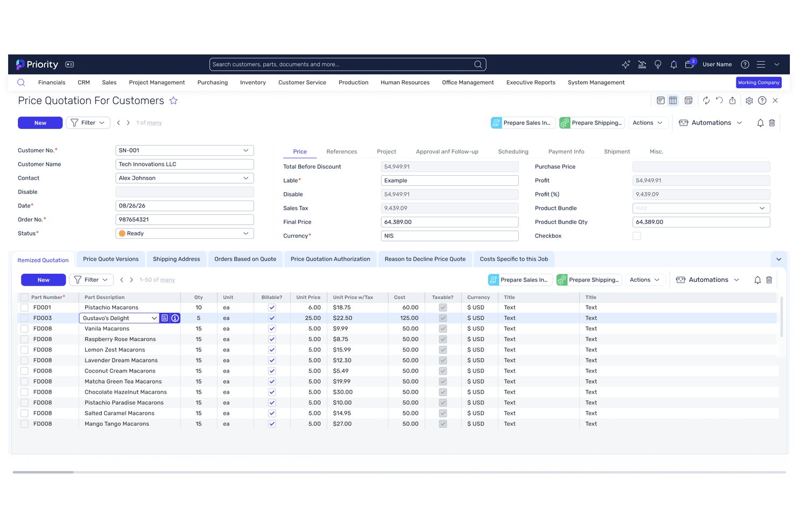Click the Priority logo in header

pyautogui.click(x=37, y=64)
